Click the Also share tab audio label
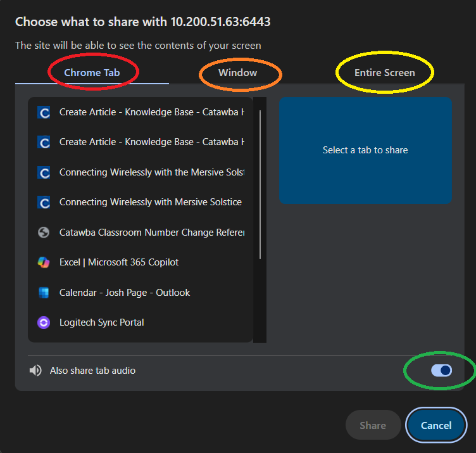Image resolution: width=476 pixels, height=453 pixels. click(92, 371)
